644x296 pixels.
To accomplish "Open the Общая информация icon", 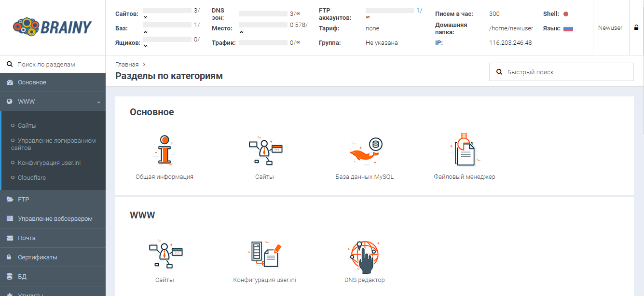I will pyautogui.click(x=164, y=150).
